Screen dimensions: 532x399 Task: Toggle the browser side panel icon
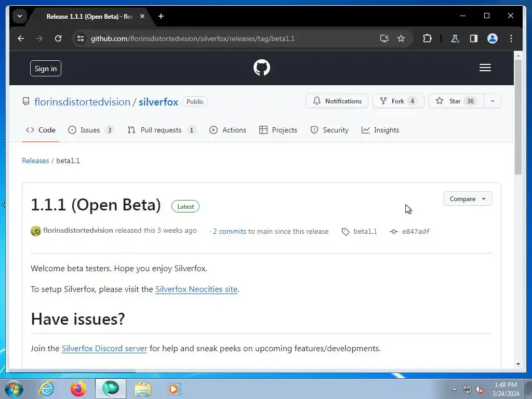(474, 38)
